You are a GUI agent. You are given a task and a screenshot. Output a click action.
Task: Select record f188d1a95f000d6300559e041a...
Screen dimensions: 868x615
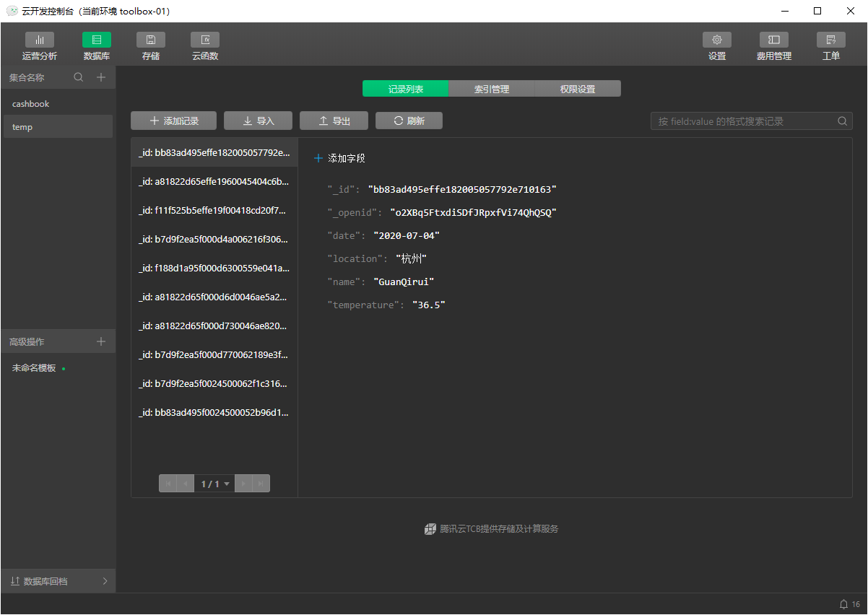coord(214,268)
